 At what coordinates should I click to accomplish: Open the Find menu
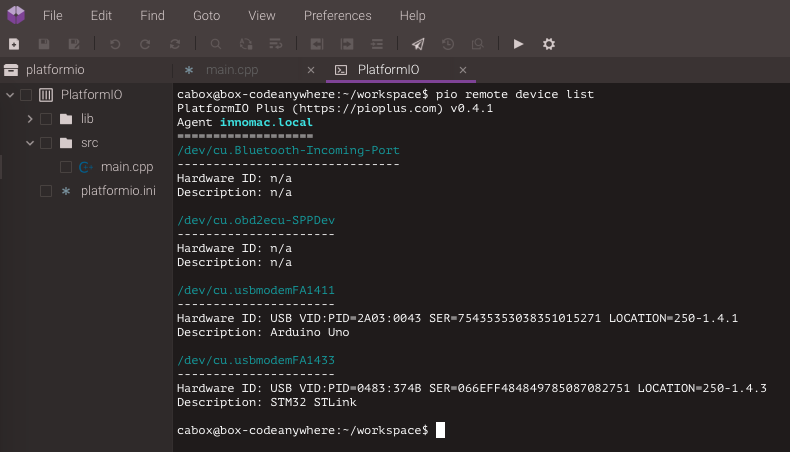tap(152, 16)
